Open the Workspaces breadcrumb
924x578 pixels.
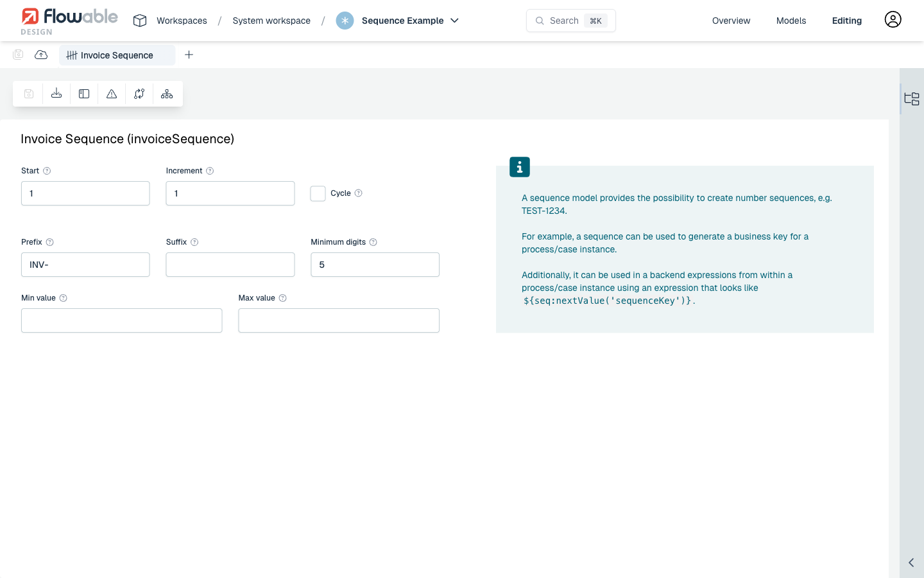pyautogui.click(x=182, y=20)
